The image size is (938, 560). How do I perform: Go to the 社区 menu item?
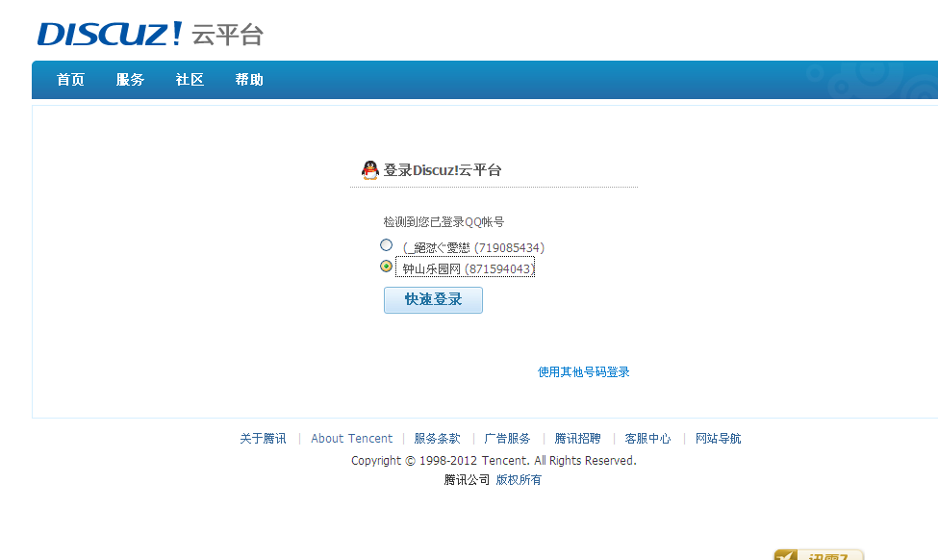190,80
